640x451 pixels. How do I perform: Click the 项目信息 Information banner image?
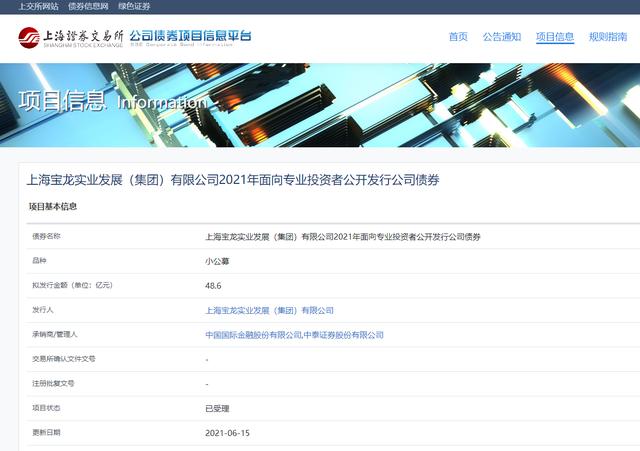tap(320, 105)
